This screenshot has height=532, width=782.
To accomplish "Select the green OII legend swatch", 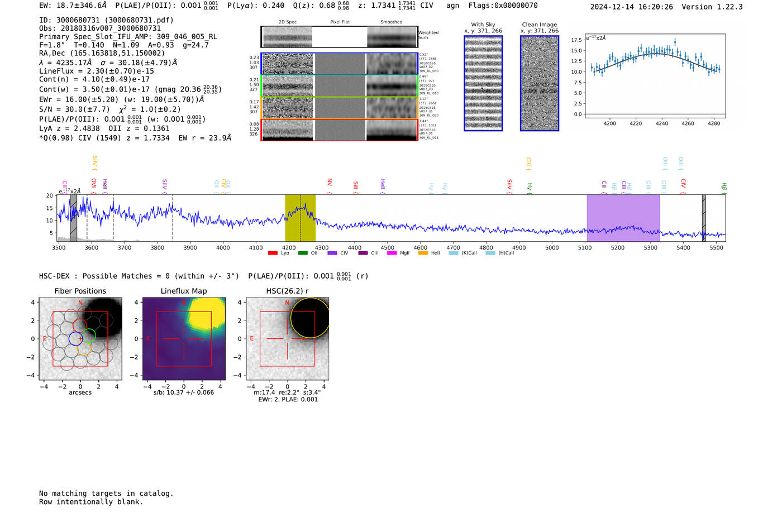I will [x=303, y=253].
